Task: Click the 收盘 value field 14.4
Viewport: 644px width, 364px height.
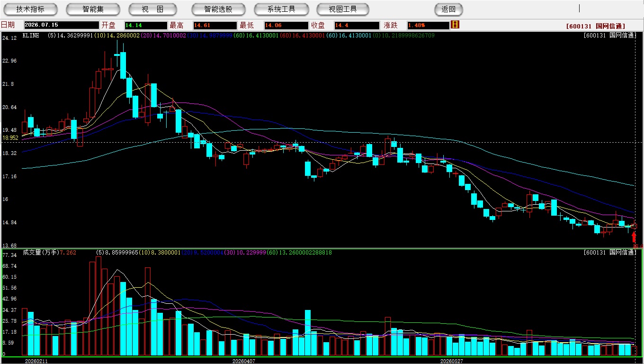Action: pos(357,25)
